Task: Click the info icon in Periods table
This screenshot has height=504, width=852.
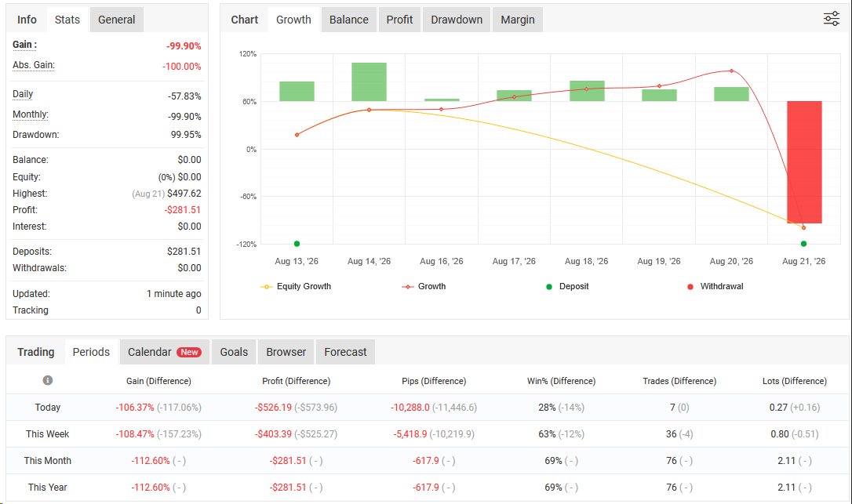Action: point(48,380)
